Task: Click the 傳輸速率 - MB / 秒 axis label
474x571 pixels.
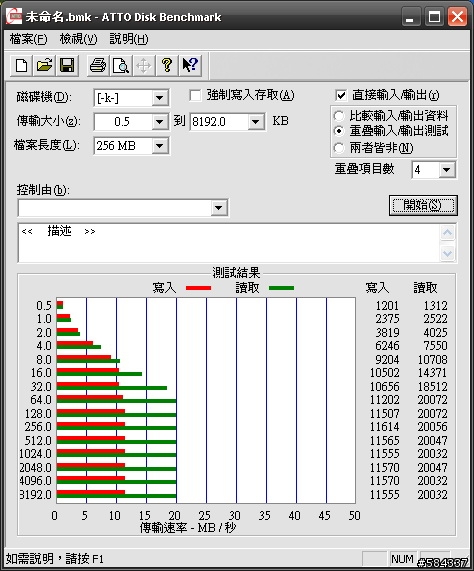Action: [x=188, y=527]
